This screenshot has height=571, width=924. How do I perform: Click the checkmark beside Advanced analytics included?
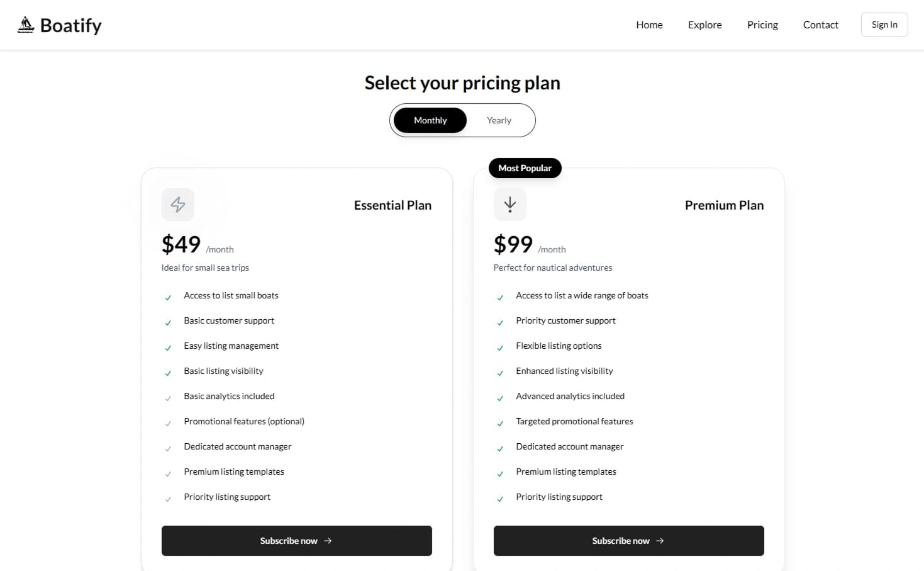click(500, 398)
